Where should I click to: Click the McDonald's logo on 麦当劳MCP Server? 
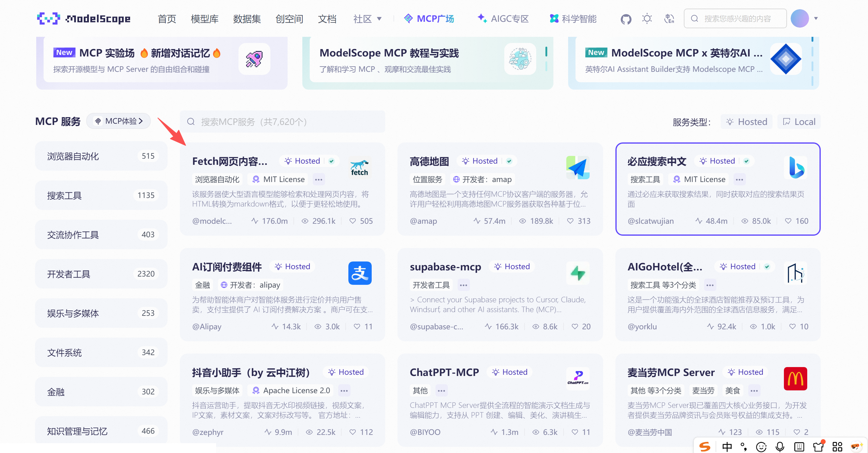point(796,378)
